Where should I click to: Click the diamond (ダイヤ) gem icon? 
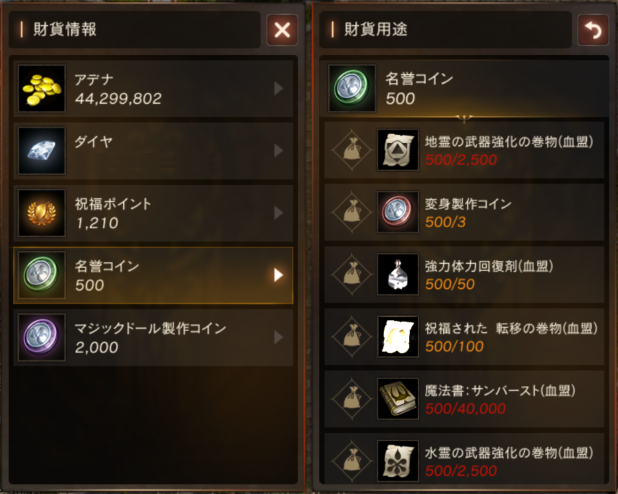[x=41, y=151]
